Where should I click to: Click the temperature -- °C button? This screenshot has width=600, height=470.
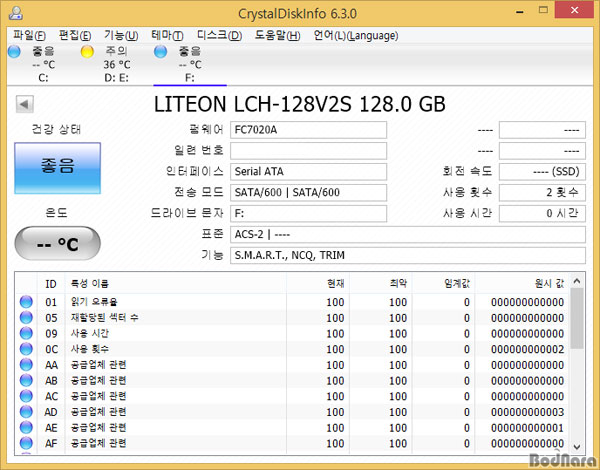[x=57, y=243]
